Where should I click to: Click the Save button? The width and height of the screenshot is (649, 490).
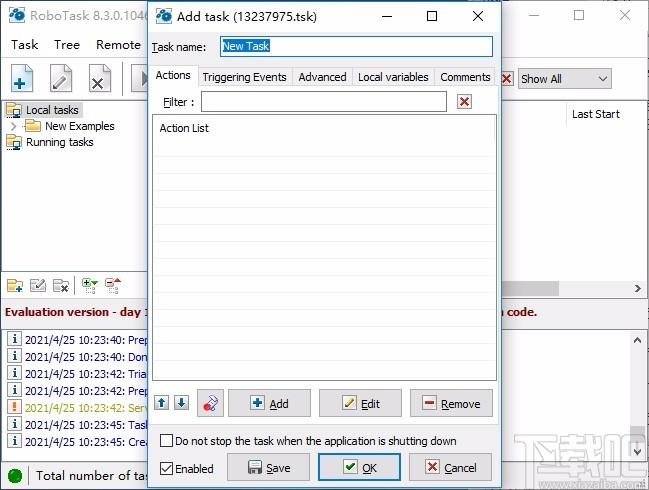268,468
